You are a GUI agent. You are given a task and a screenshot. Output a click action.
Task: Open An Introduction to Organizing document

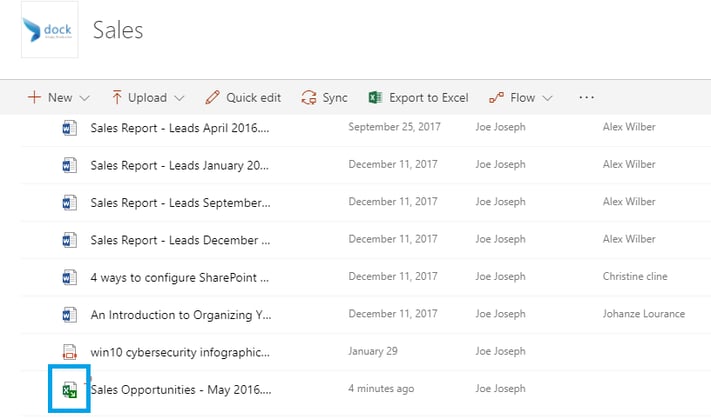click(x=180, y=314)
